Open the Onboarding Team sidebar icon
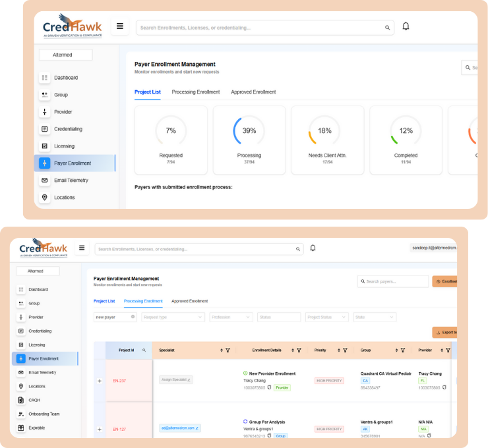The height and width of the screenshot is (448, 488). click(22, 414)
